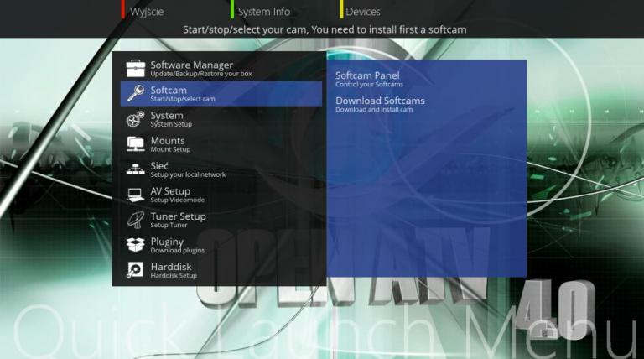This screenshot has height=359, width=644.
Task: Open Harddisk setup entry
Action: pyautogui.click(x=221, y=270)
